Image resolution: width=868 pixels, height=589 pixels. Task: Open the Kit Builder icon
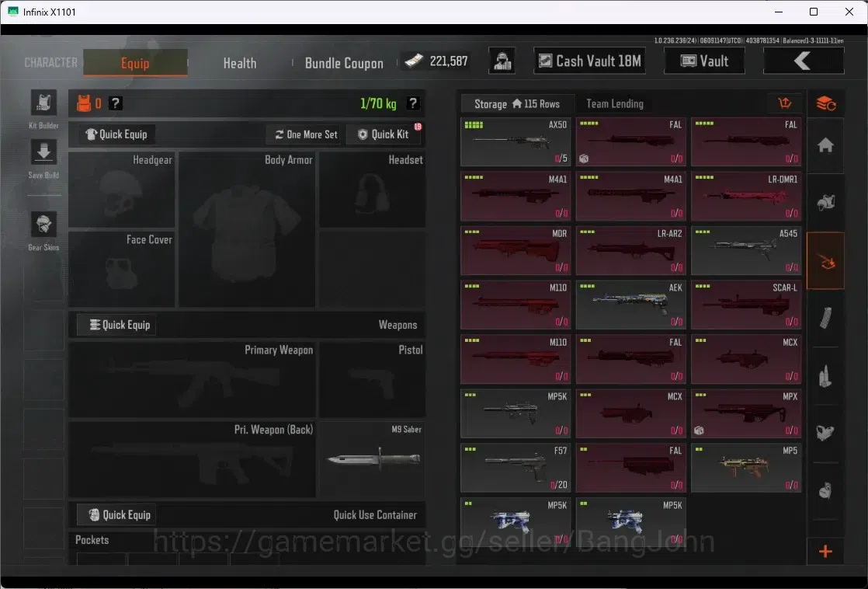click(x=43, y=103)
